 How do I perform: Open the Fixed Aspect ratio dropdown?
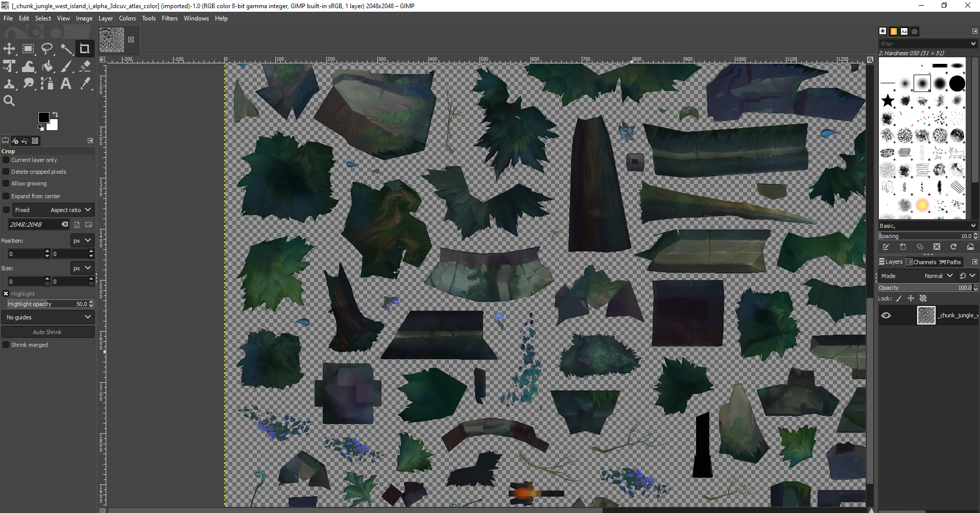coord(53,210)
